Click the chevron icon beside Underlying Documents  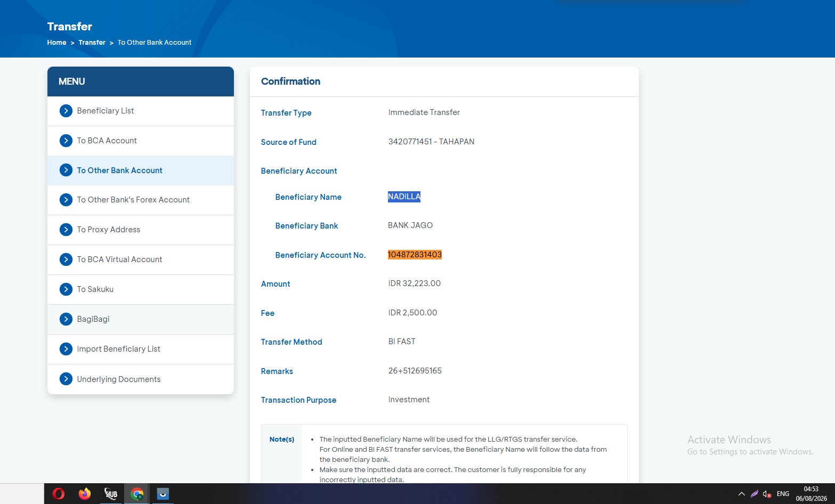[66, 379]
